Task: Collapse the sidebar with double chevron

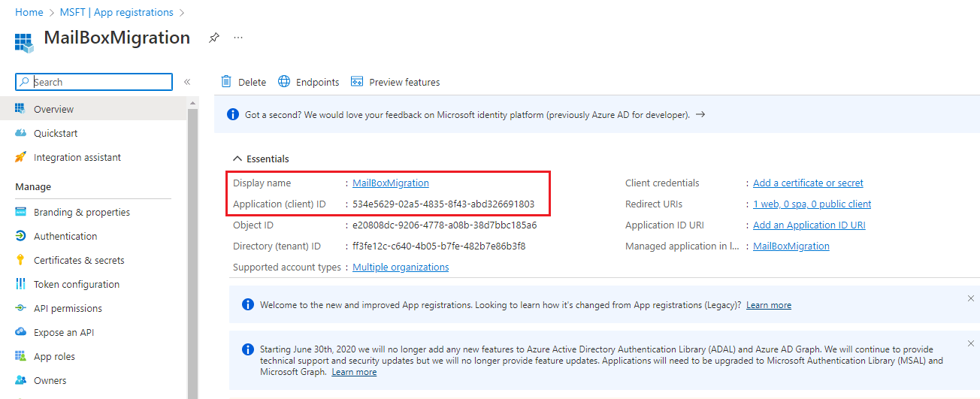Action: click(x=187, y=82)
